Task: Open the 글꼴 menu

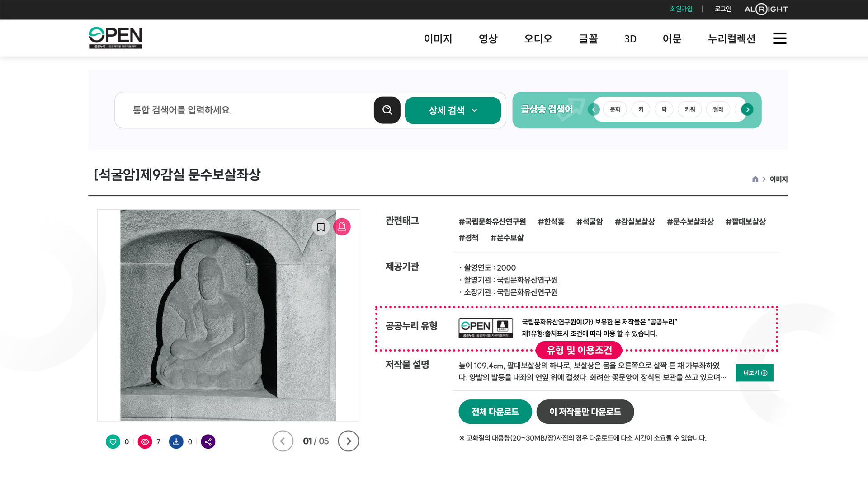Action: [x=588, y=39]
